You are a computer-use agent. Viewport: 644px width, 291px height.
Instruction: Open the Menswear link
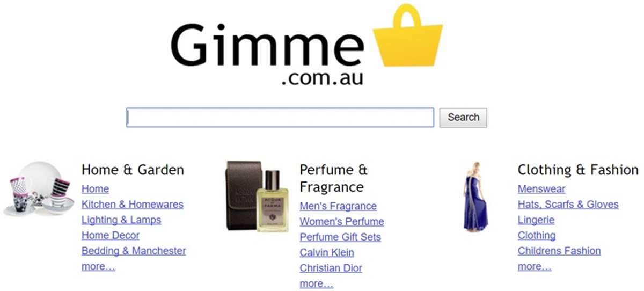[541, 189]
